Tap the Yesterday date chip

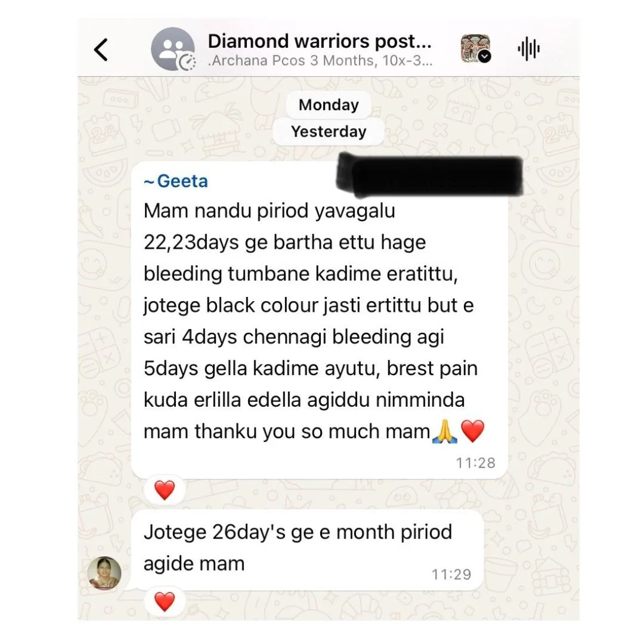pyautogui.click(x=329, y=131)
